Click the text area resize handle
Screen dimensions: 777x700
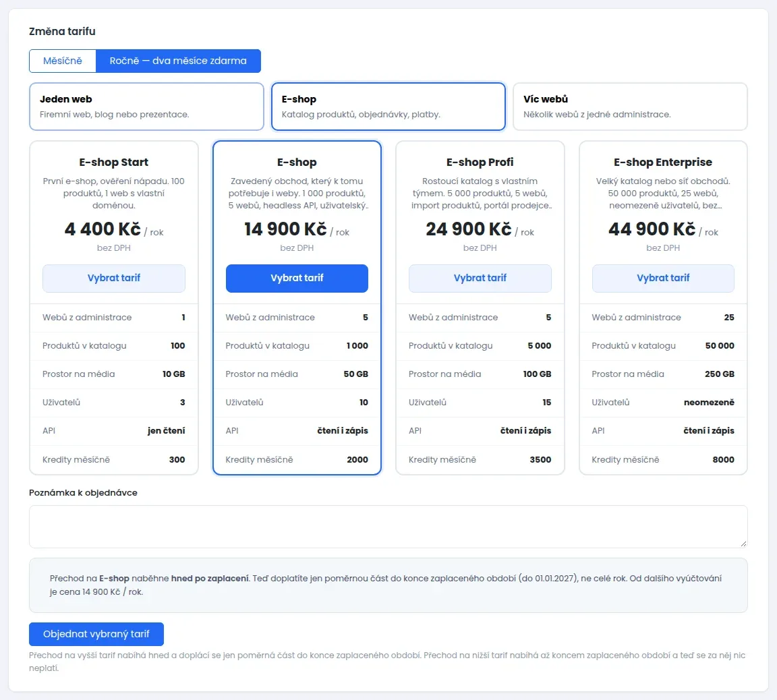click(743, 544)
